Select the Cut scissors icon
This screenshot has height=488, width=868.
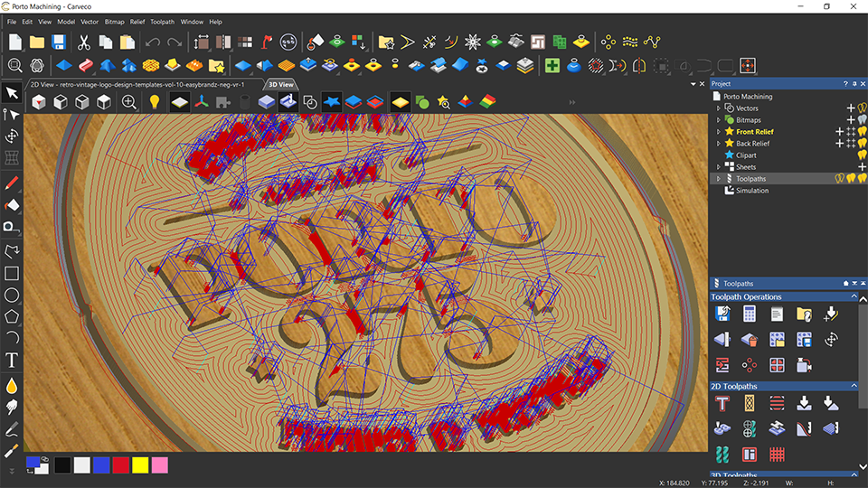(x=83, y=42)
